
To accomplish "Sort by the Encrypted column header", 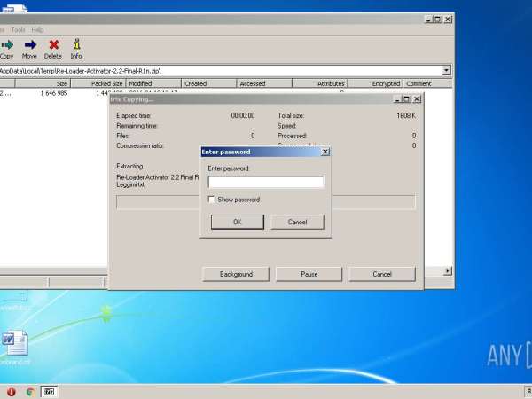I will 375,83.
